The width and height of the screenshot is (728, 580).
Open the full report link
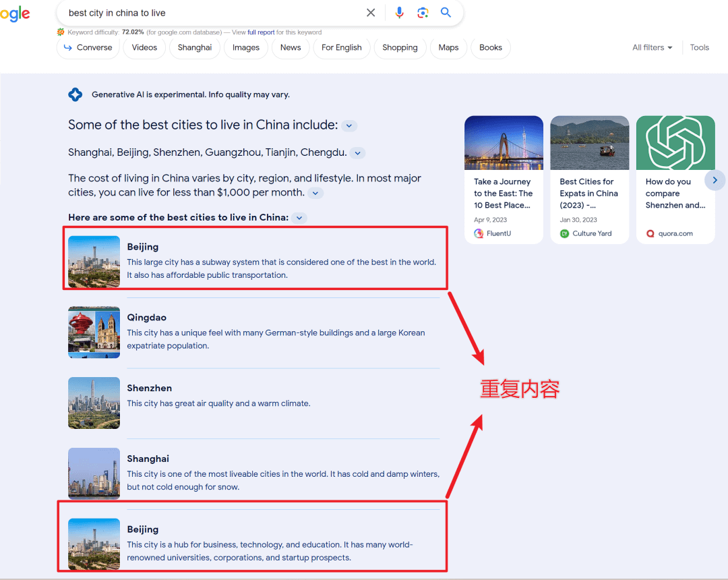(261, 32)
